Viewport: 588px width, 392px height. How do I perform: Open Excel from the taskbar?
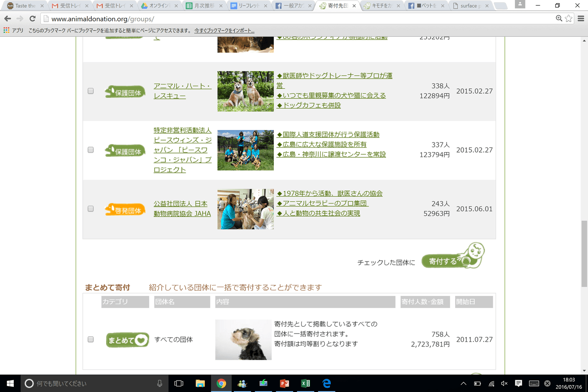click(305, 383)
